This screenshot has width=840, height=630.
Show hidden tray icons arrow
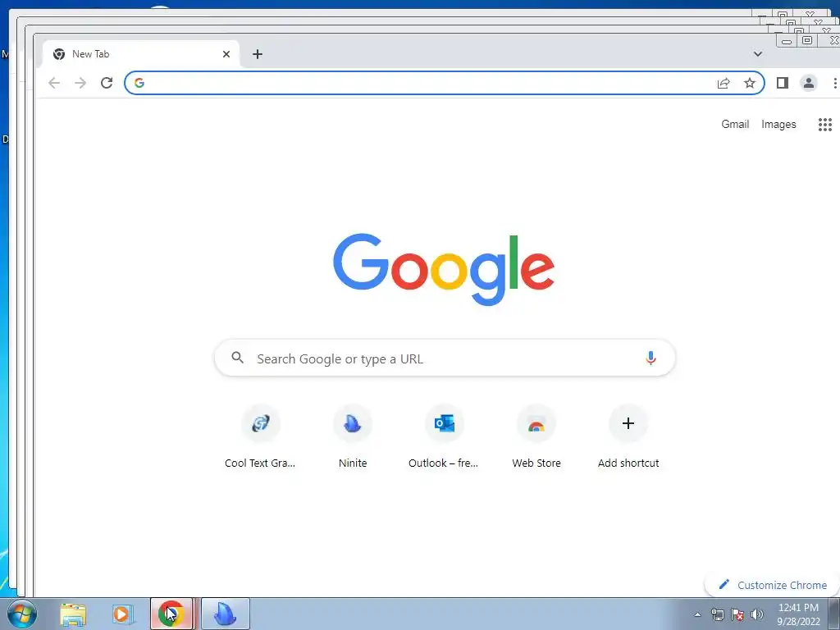[x=697, y=614]
